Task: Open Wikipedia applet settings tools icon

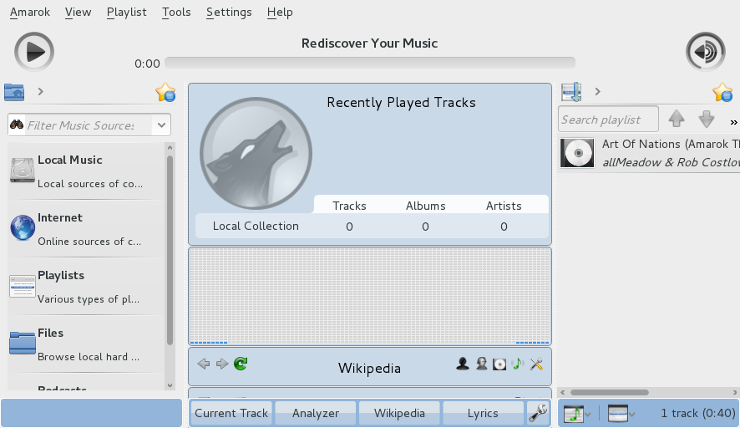Action: point(537,364)
